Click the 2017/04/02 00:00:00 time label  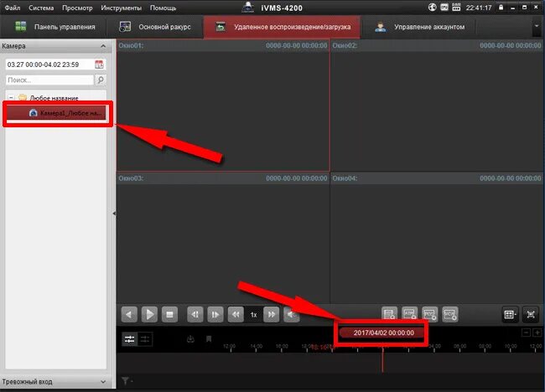coord(383,333)
